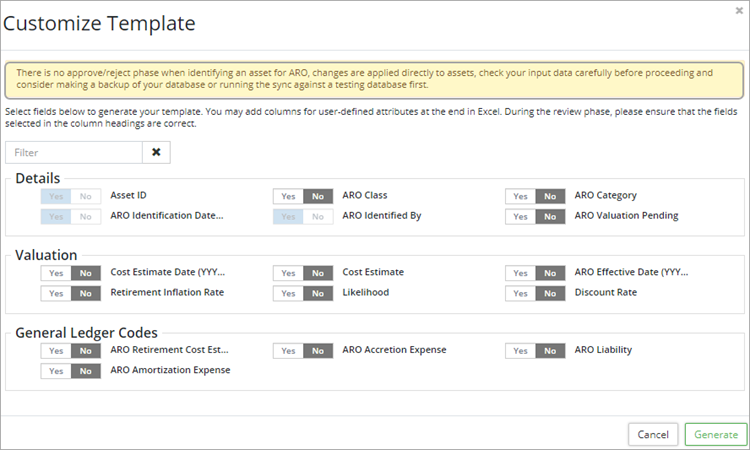
Task: Set Likelihood toggle to Yes
Action: pyautogui.click(x=288, y=293)
